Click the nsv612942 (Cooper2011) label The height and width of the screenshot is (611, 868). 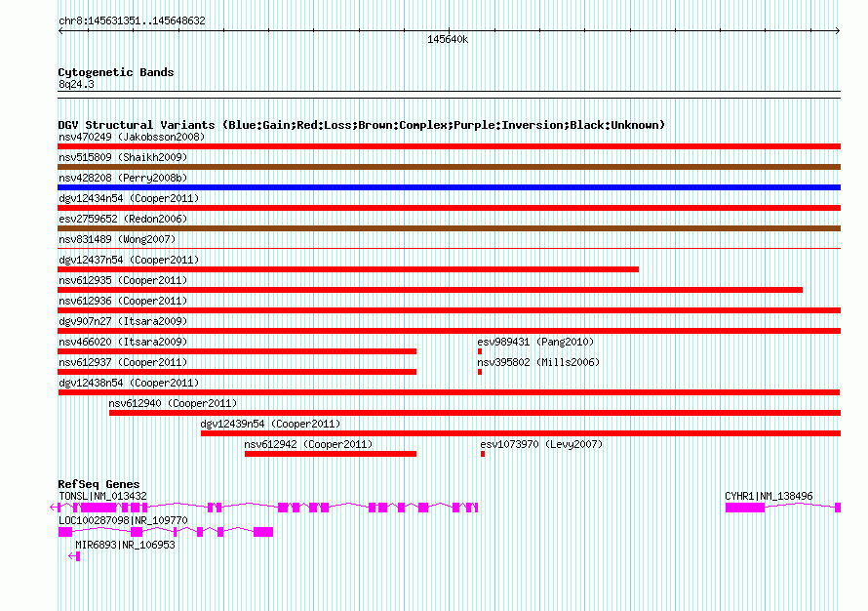[308, 444]
